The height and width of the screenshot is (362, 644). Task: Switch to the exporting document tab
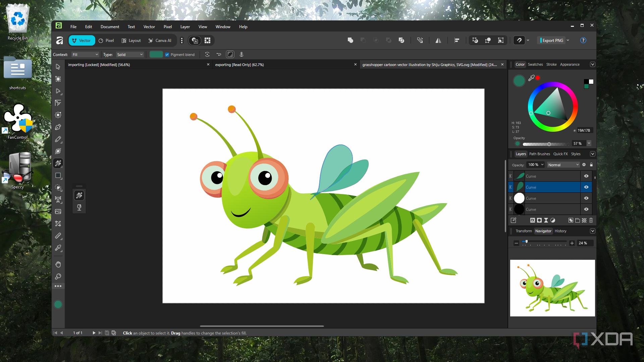coord(285,65)
